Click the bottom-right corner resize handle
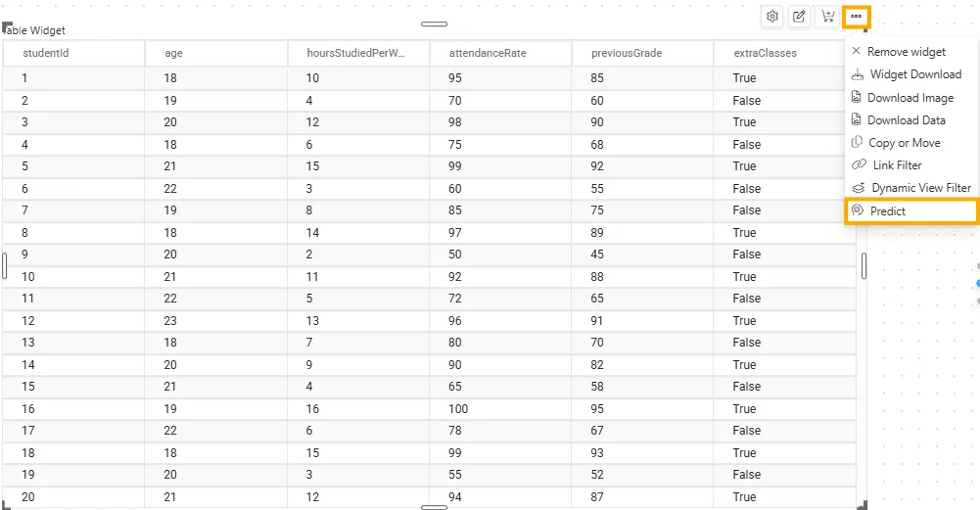Image resolution: width=980 pixels, height=510 pixels. [862, 504]
